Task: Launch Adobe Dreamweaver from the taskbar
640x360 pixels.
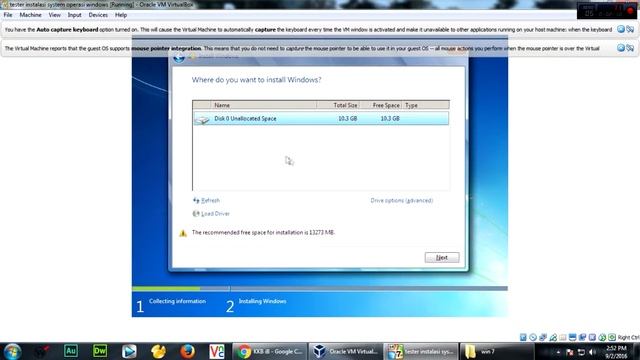Action: tap(100, 351)
